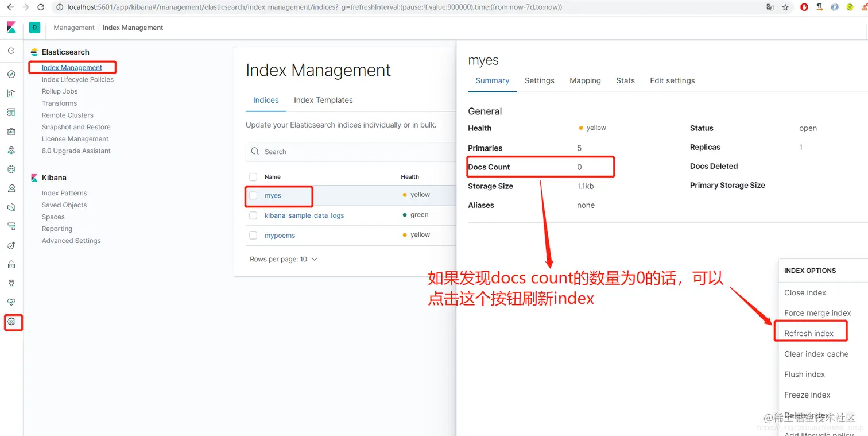The image size is (868, 436).
Task: Choose Flush index option
Action: 804,375
